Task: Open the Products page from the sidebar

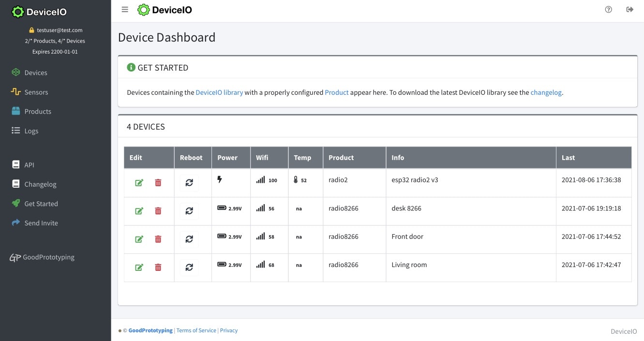Action: tap(38, 111)
